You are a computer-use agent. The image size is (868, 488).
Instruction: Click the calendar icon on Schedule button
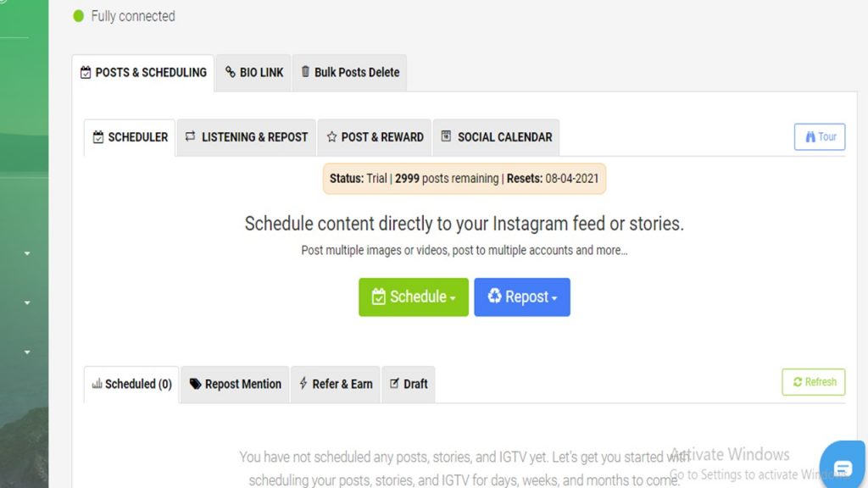click(x=379, y=297)
